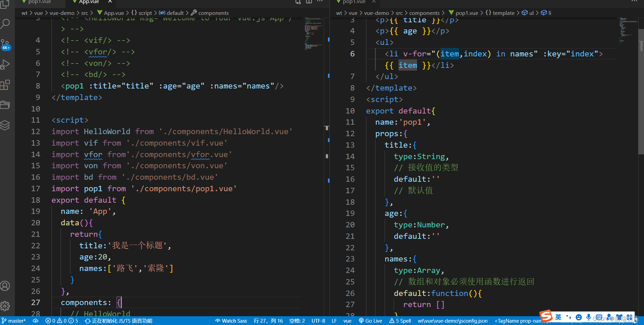Click line number 6 in right editor
Image resolution: width=644 pixels, height=325 pixels.
[352, 54]
